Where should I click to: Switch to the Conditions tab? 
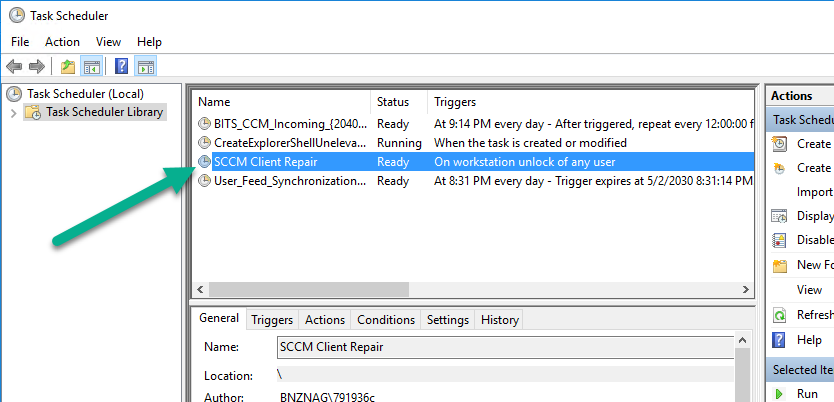click(x=386, y=320)
